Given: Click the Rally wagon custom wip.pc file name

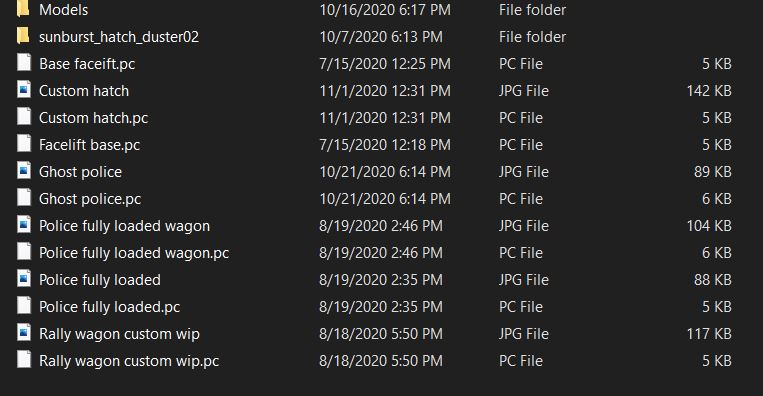Looking at the screenshot, I should tap(129, 361).
